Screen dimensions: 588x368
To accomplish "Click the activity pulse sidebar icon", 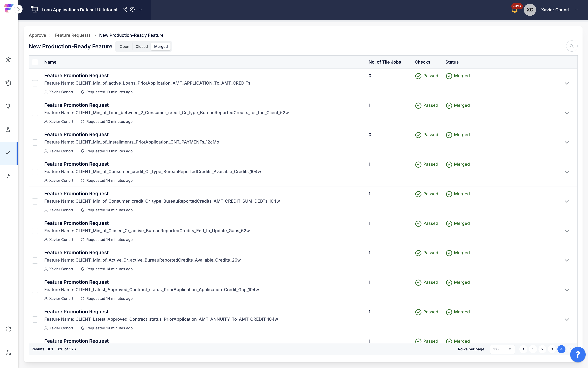I will [8, 176].
